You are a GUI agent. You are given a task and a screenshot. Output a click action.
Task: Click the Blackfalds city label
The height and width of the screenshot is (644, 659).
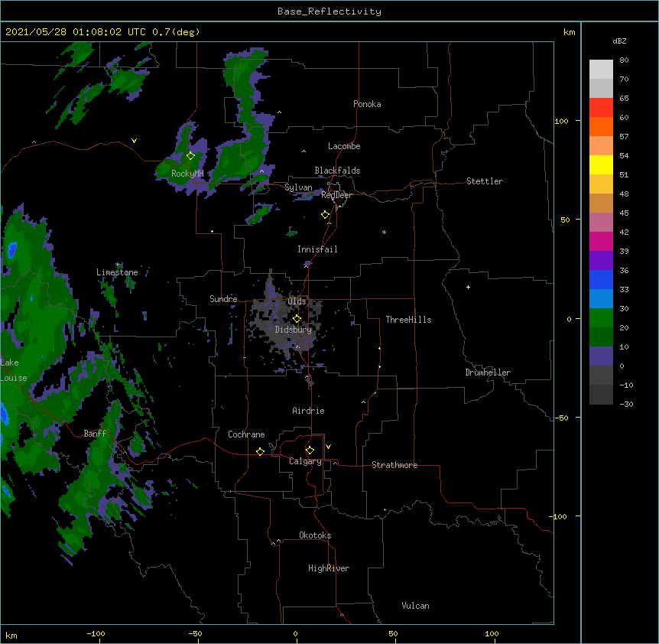[x=337, y=171]
